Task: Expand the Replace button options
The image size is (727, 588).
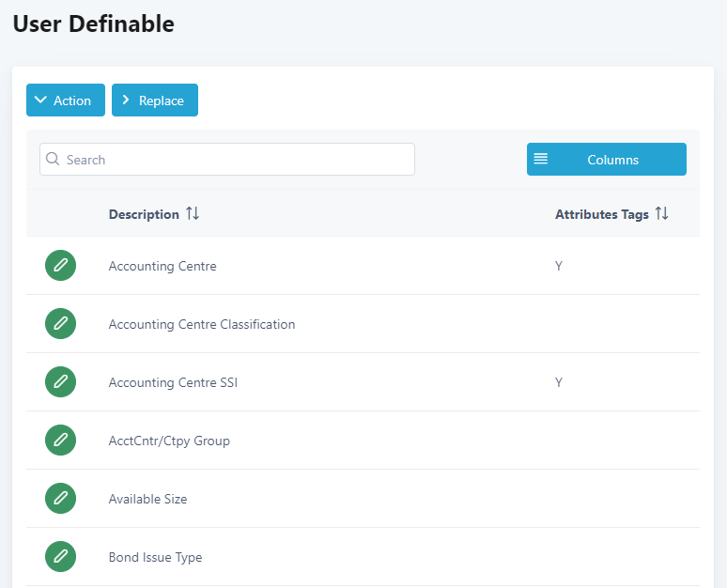Action: (x=154, y=101)
